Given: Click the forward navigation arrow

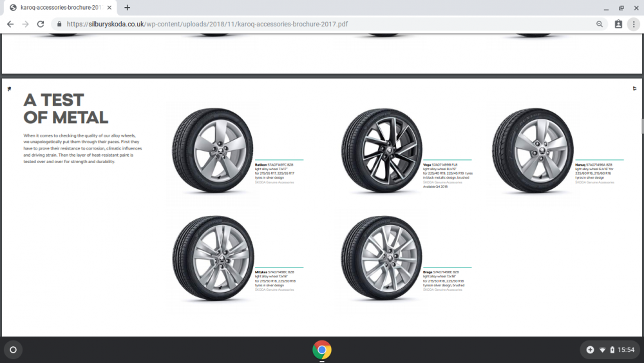Looking at the screenshot, I should tap(26, 25).
